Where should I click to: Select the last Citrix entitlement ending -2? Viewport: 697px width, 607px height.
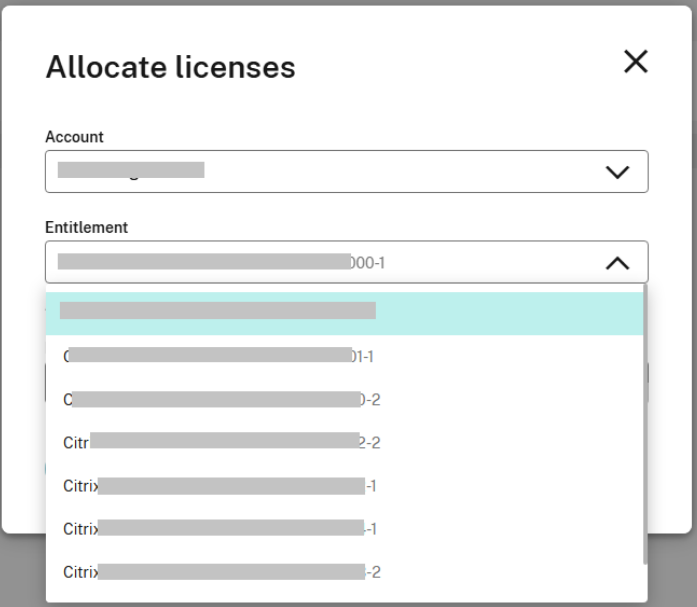coord(344,572)
